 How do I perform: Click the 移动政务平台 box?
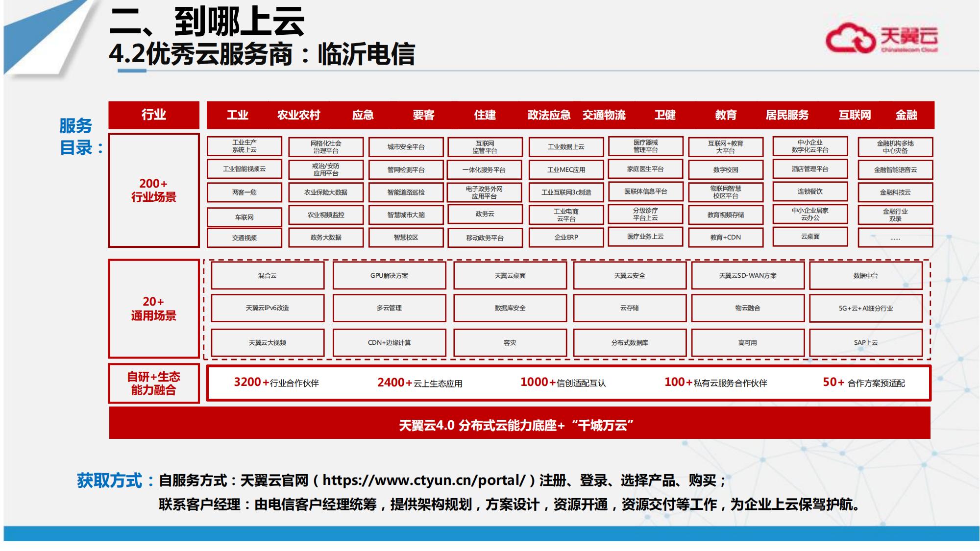point(485,238)
